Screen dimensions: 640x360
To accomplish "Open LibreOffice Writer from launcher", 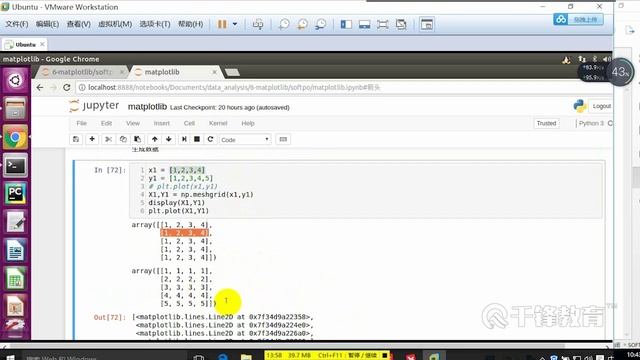I will (16, 250).
